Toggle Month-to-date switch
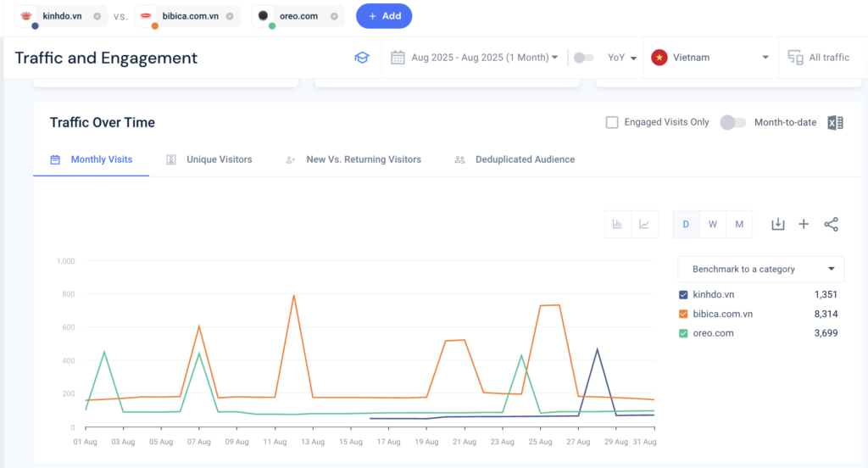868x468 pixels. click(x=733, y=122)
